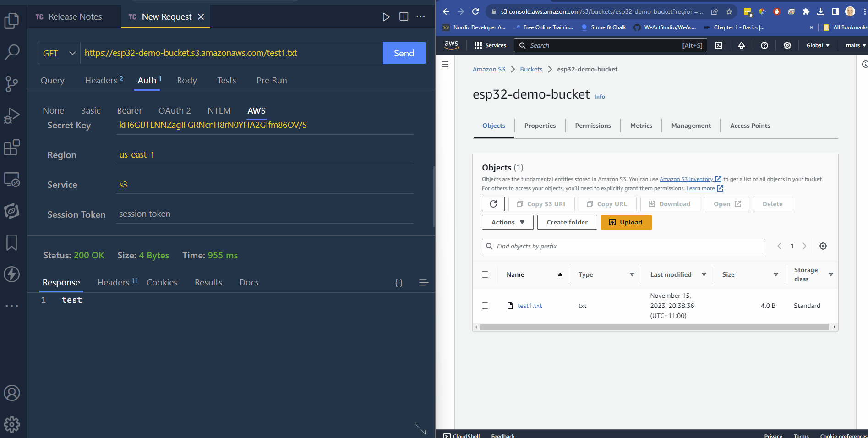Toggle the select all objects checkbox

[485, 274]
